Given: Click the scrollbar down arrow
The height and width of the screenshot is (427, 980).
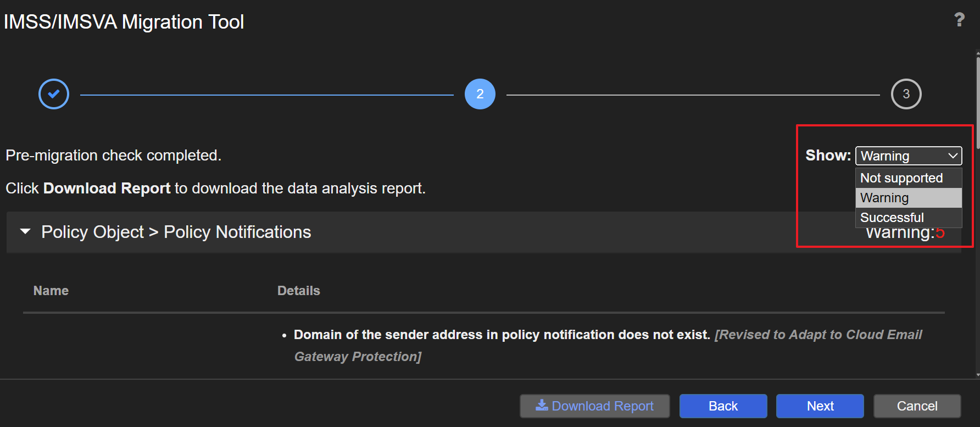Looking at the screenshot, I should pyautogui.click(x=978, y=375).
